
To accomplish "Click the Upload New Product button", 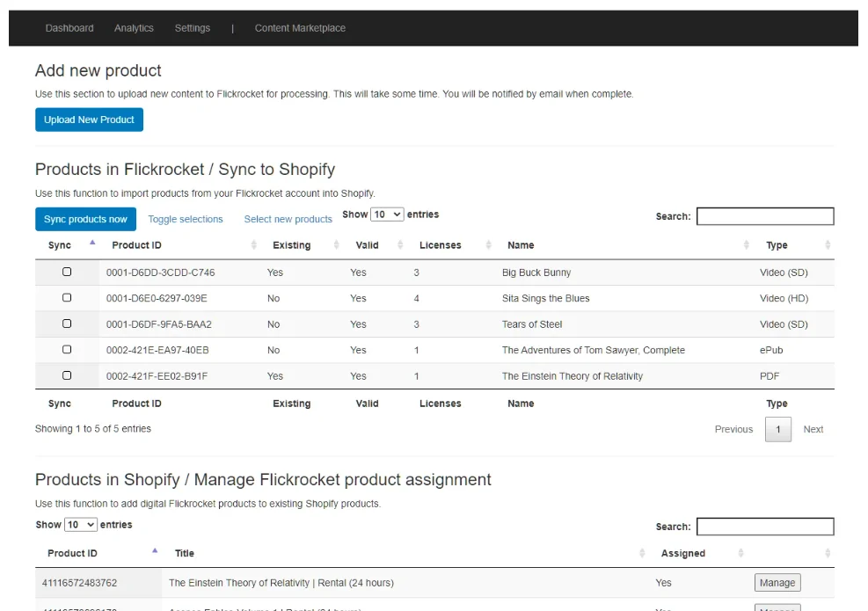I will pyautogui.click(x=89, y=120).
